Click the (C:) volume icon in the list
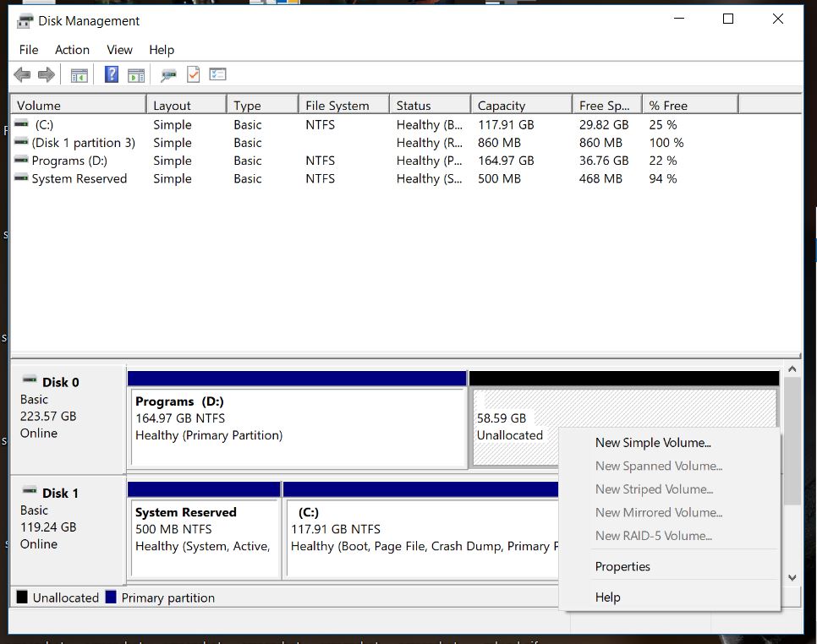Viewport: 817px width, 644px height. click(21, 124)
